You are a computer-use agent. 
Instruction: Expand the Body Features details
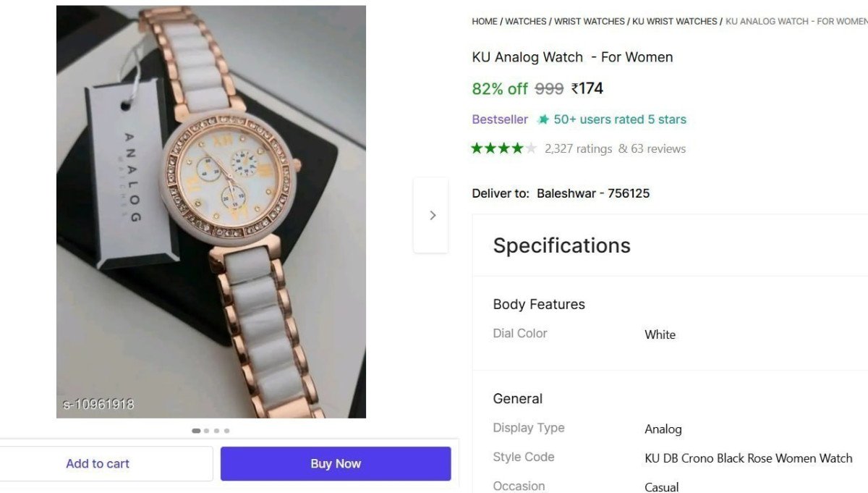click(538, 304)
